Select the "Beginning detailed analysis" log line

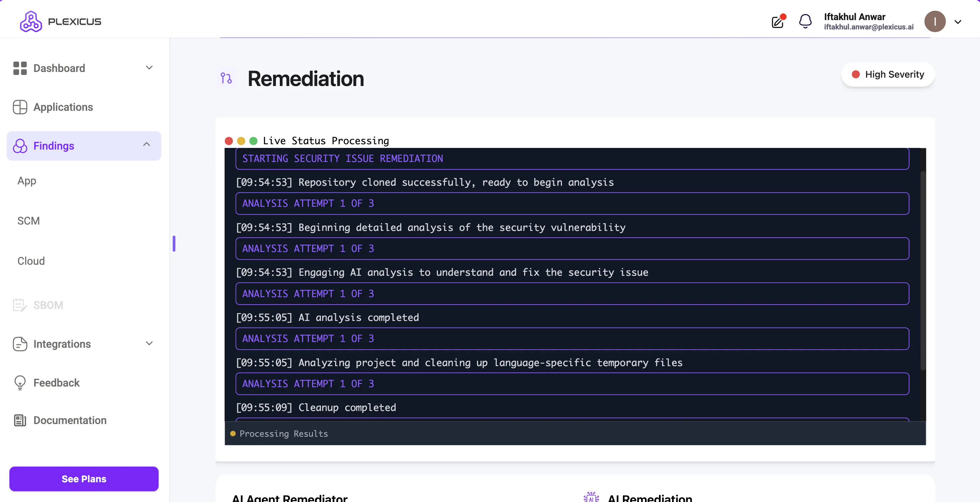point(430,228)
